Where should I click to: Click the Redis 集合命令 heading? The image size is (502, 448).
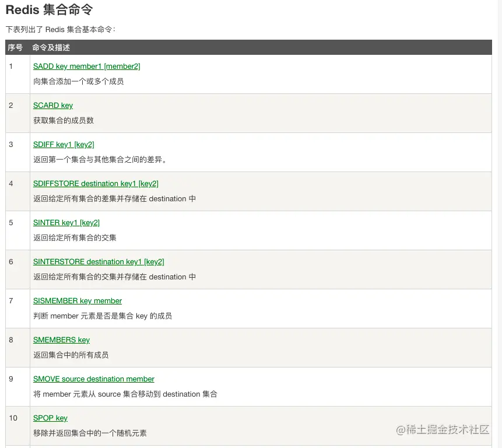(x=50, y=9)
